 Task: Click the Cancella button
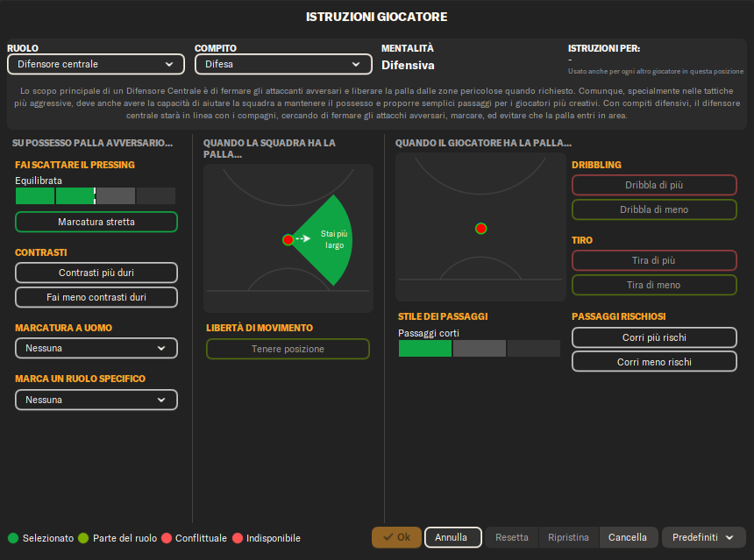(x=627, y=537)
